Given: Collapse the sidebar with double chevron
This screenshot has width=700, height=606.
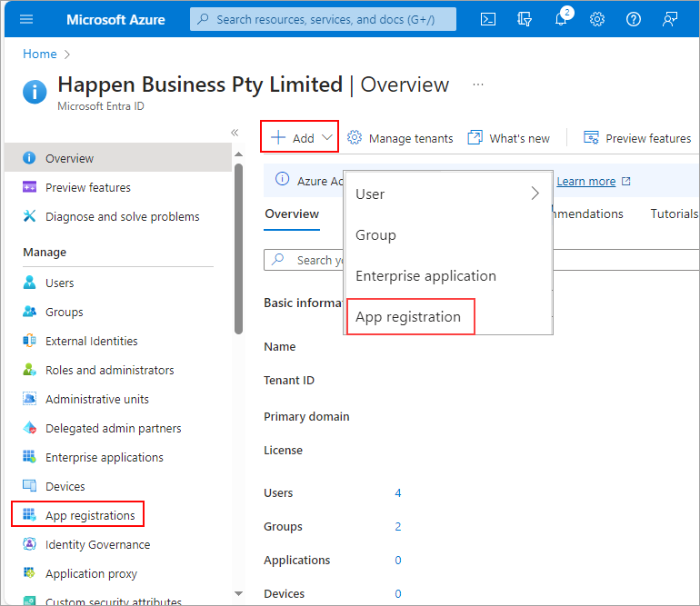Looking at the screenshot, I should (x=235, y=133).
